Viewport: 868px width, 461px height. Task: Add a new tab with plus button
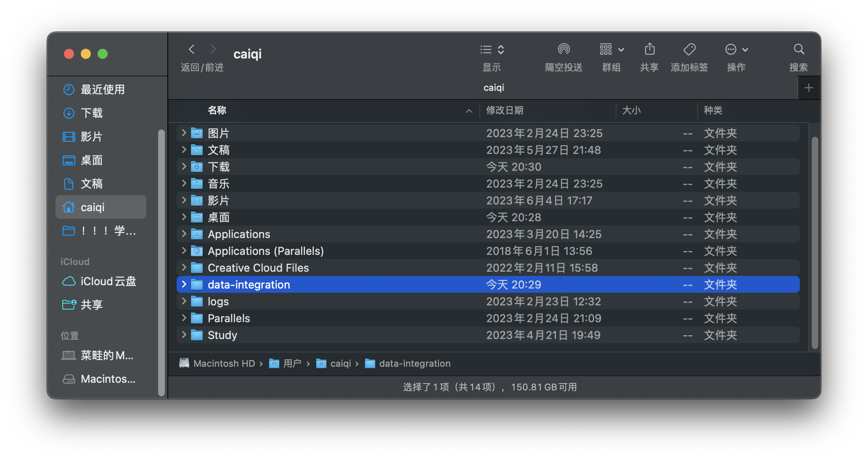tap(808, 88)
